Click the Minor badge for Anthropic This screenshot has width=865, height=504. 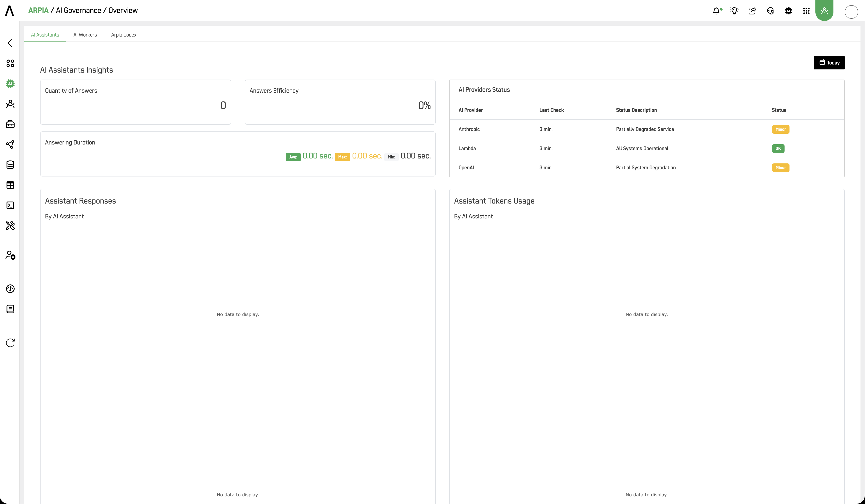point(780,129)
